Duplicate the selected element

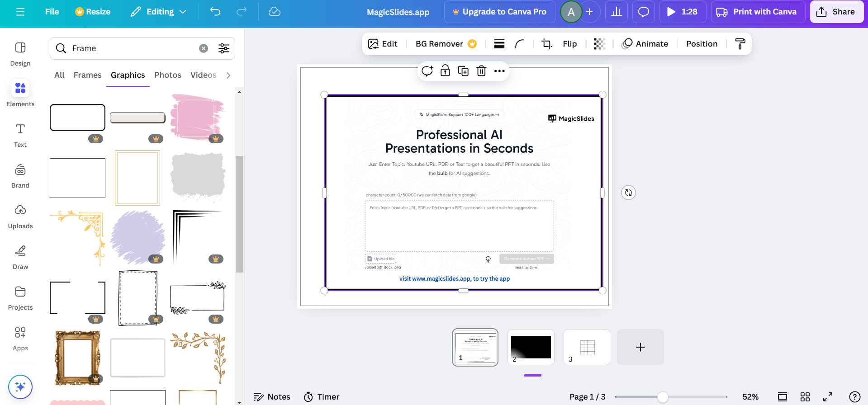click(464, 71)
